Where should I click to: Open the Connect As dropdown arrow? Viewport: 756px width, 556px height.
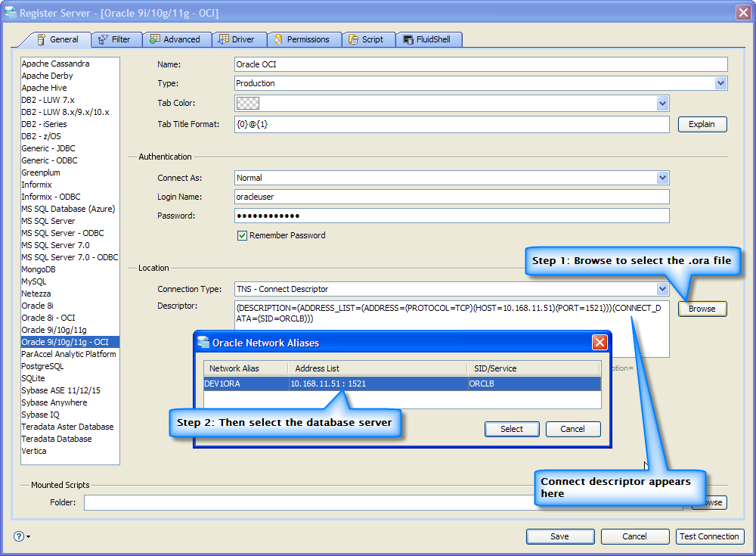662,178
